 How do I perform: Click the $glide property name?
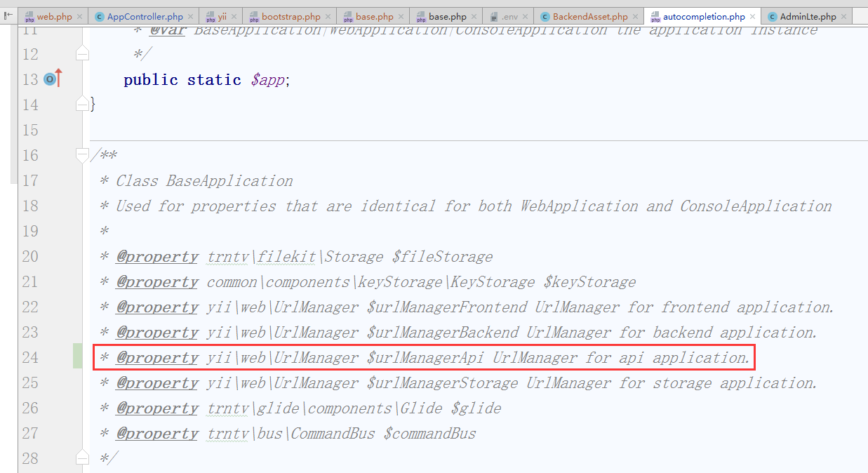(x=476, y=408)
